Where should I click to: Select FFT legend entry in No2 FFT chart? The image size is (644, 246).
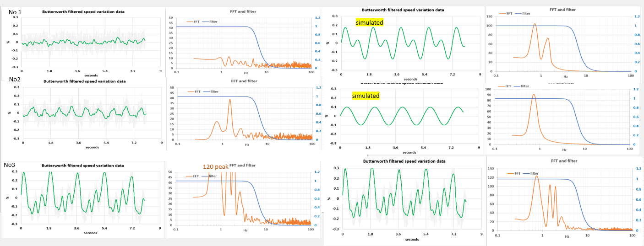pos(195,91)
